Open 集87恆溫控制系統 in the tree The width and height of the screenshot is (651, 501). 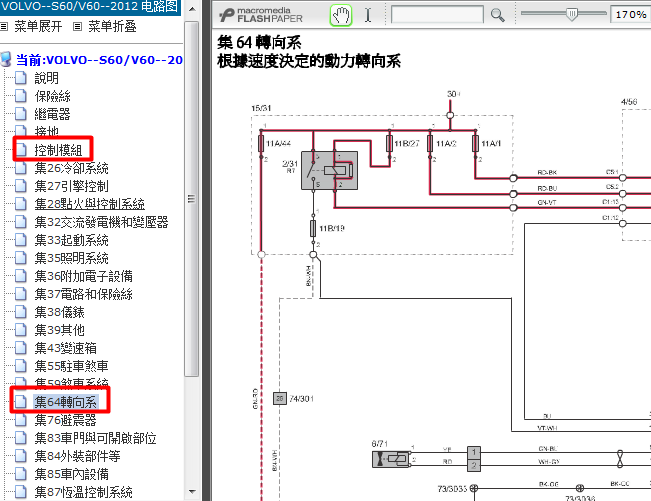click(x=83, y=492)
